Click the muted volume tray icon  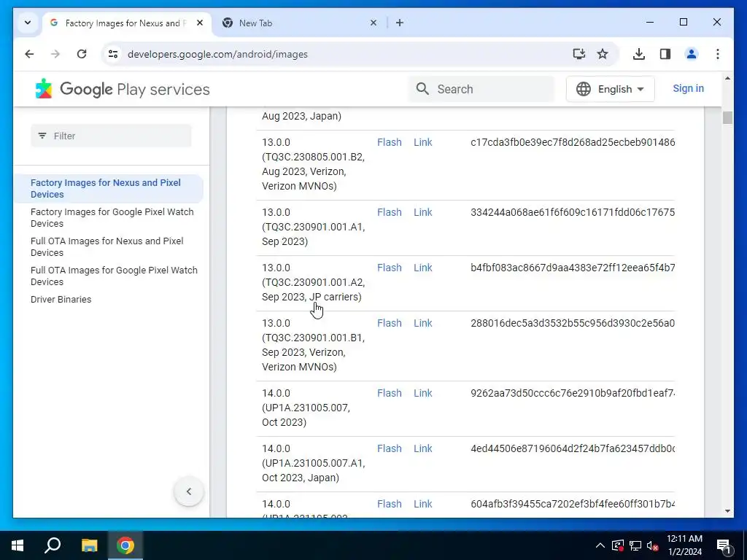pos(652,545)
